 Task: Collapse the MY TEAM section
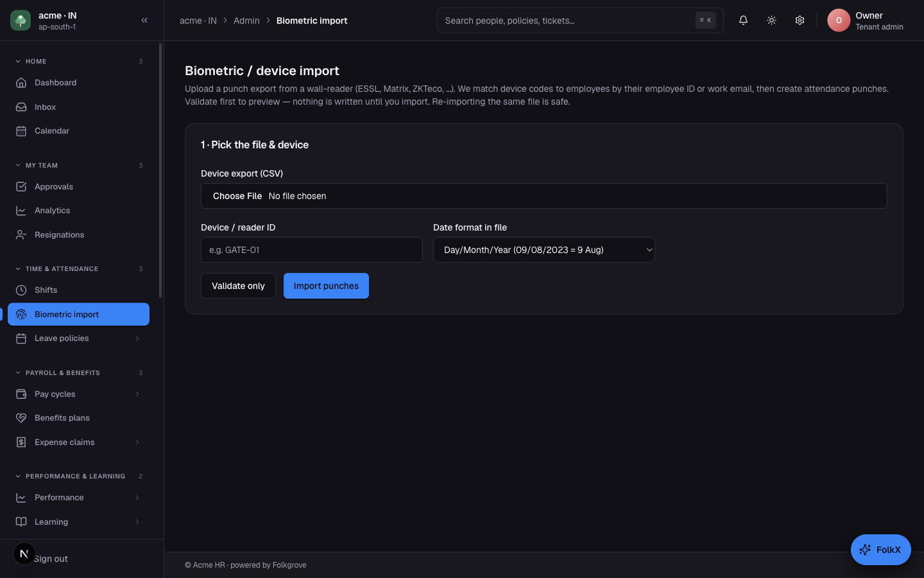pos(18,166)
